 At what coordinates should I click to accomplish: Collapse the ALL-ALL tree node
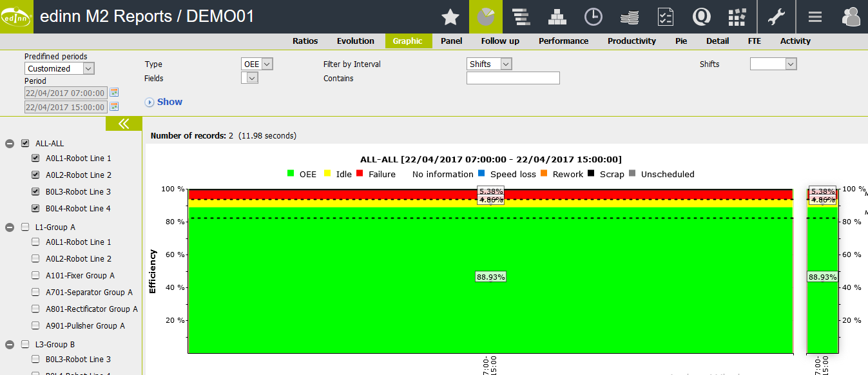[x=10, y=144]
